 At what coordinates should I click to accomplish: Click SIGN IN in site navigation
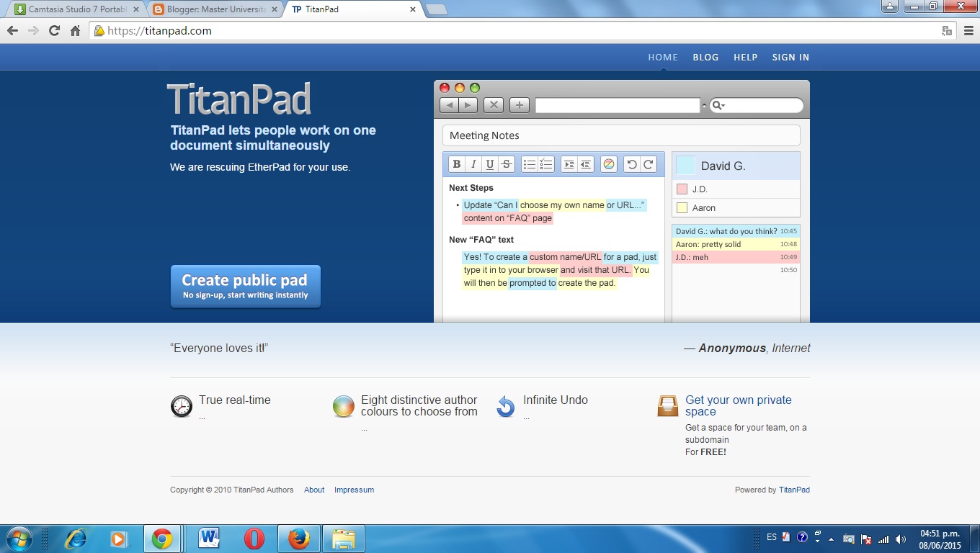pyautogui.click(x=790, y=58)
